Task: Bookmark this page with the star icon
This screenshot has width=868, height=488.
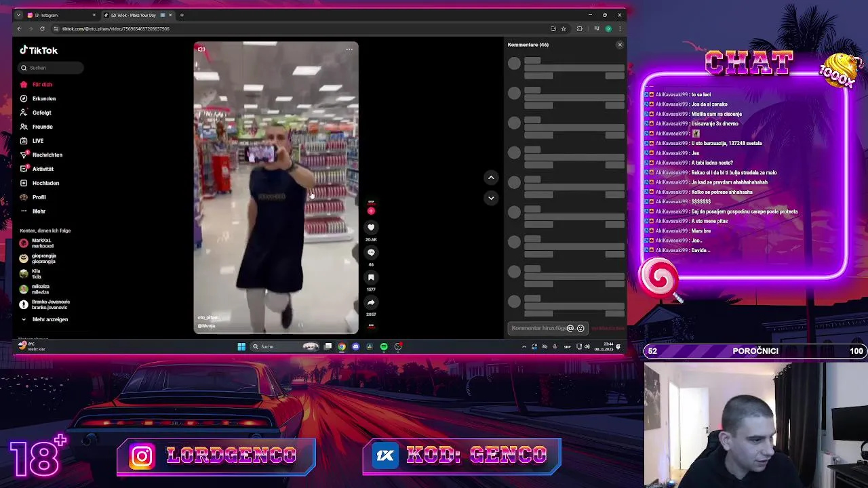Action: [564, 28]
